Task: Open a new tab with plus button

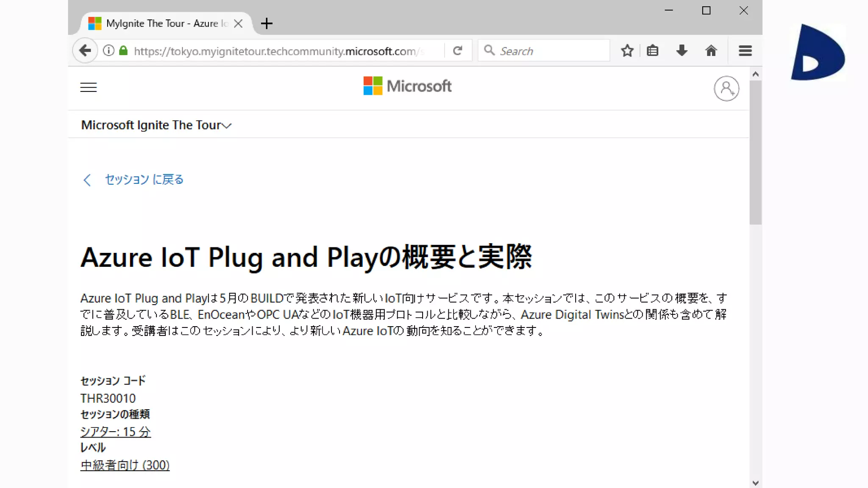Action: point(267,24)
